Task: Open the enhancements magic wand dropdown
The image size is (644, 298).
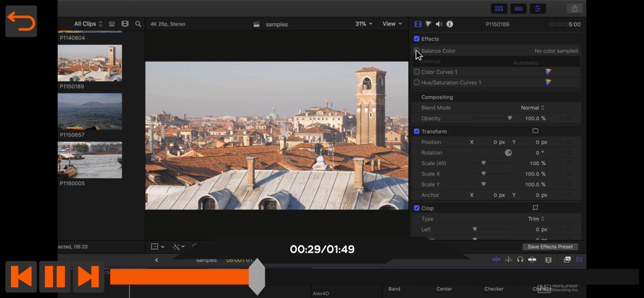Action: (178, 246)
